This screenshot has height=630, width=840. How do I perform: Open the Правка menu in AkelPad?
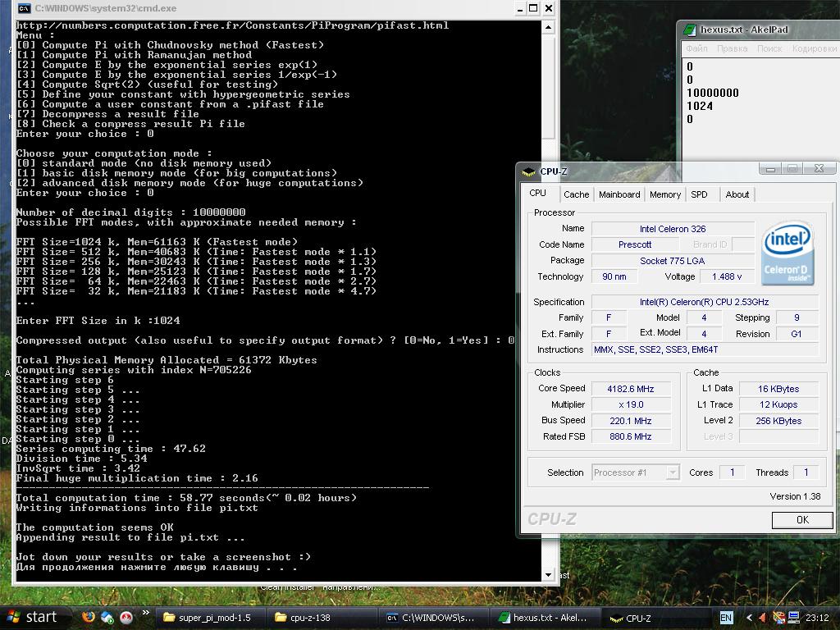point(733,48)
